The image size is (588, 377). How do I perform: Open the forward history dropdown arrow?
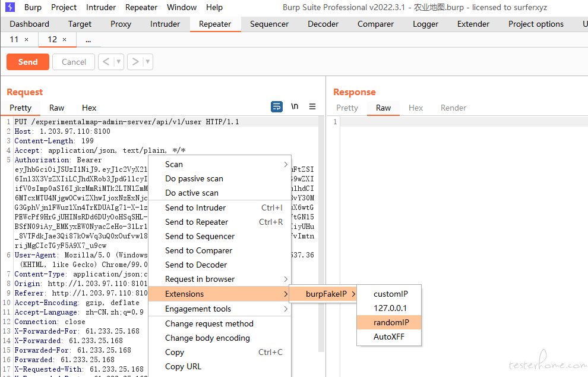pos(148,62)
